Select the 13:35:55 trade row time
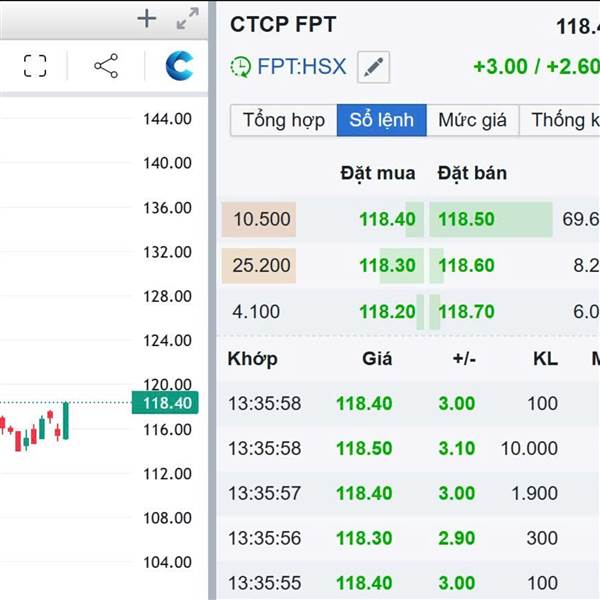The height and width of the screenshot is (600, 600). tap(264, 583)
